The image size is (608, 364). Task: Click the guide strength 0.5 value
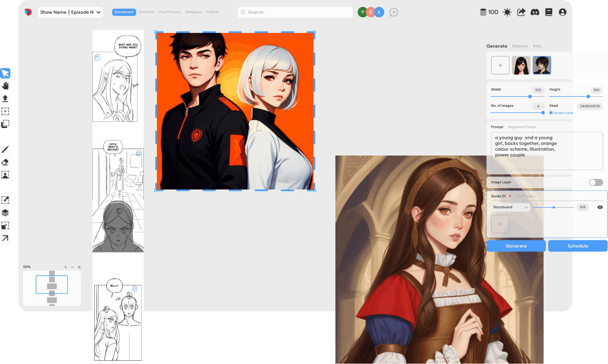(583, 207)
